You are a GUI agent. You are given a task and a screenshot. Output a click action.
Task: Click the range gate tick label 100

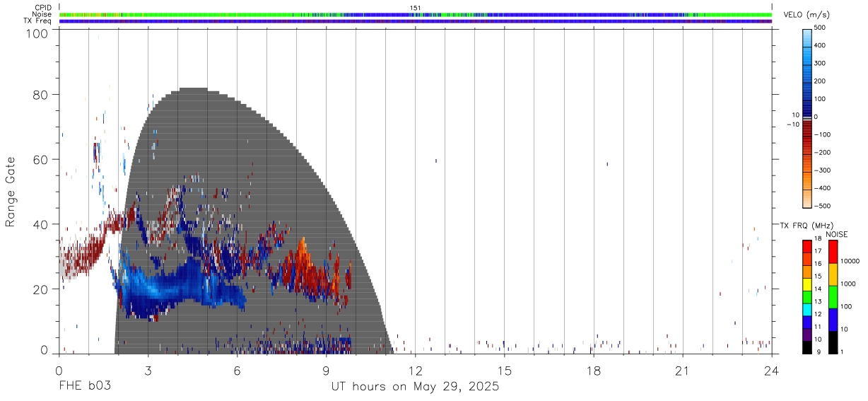pyautogui.click(x=36, y=33)
